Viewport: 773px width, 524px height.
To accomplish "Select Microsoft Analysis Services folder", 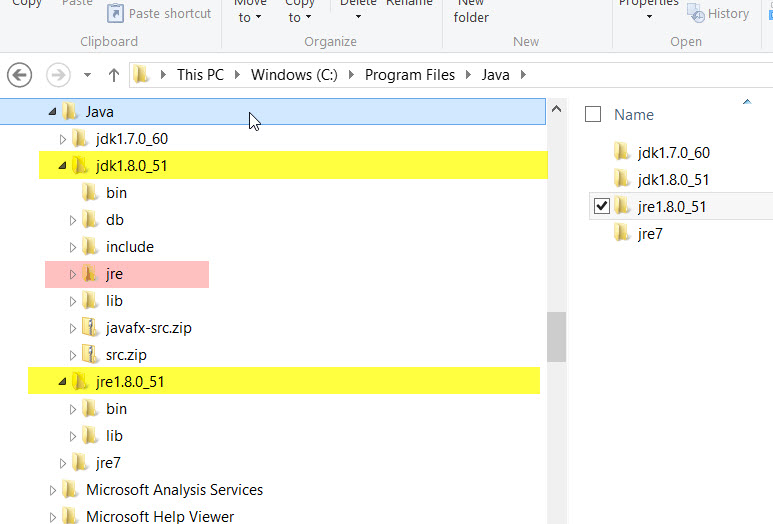I will point(174,490).
